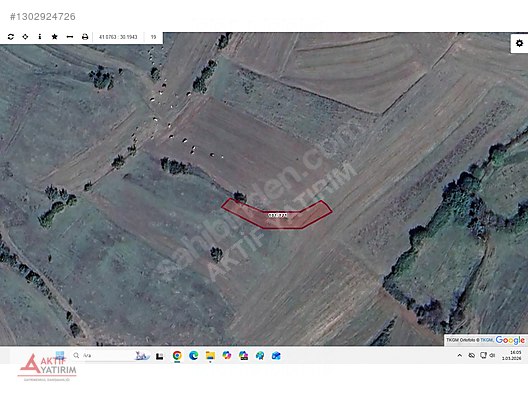Select the measure distance tool
The image size is (528, 396).
70,37
